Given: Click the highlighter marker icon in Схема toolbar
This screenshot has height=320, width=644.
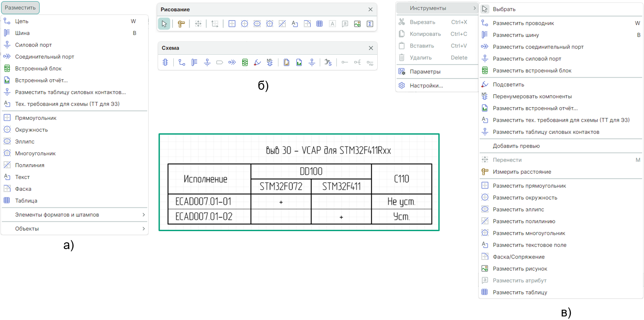Looking at the screenshot, I should (x=257, y=63).
